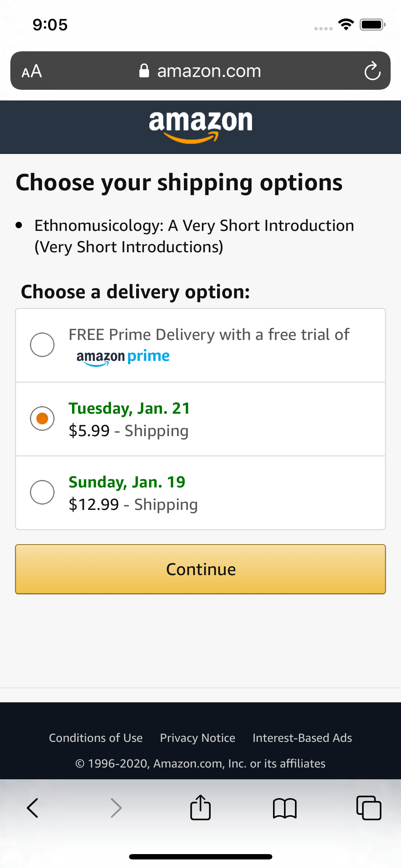Open the Conditions of Use link
401x868 pixels.
coord(96,738)
